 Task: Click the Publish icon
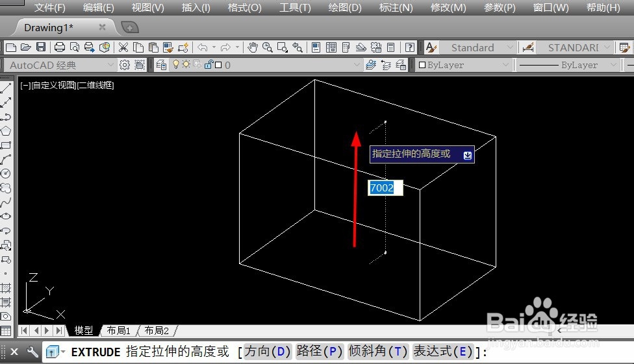(x=90, y=47)
